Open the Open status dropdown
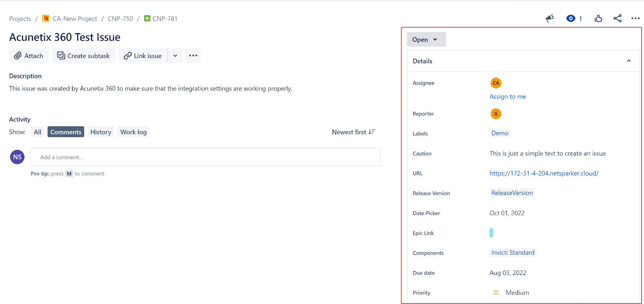The height and width of the screenshot is (304, 644). [x=426, y=39]
